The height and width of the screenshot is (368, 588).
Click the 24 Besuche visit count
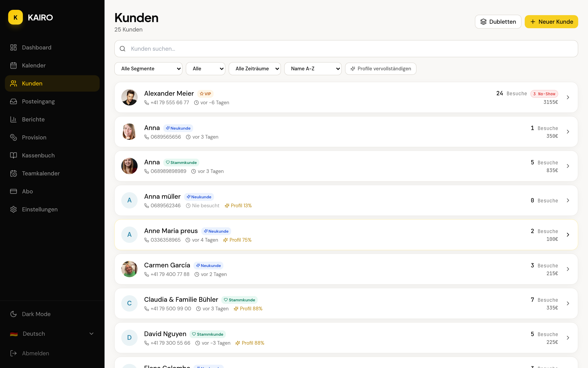click(x=511, y=94)
